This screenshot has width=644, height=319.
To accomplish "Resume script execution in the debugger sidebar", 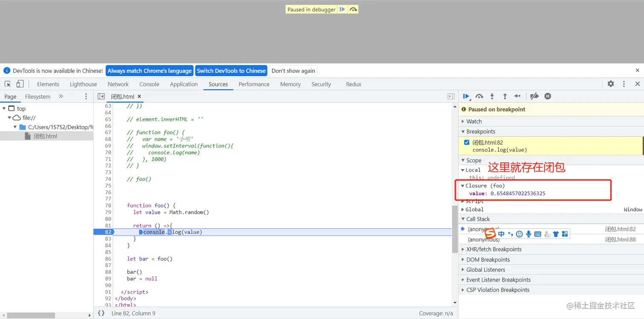I will pyautogui.click(x=466, y=97).
